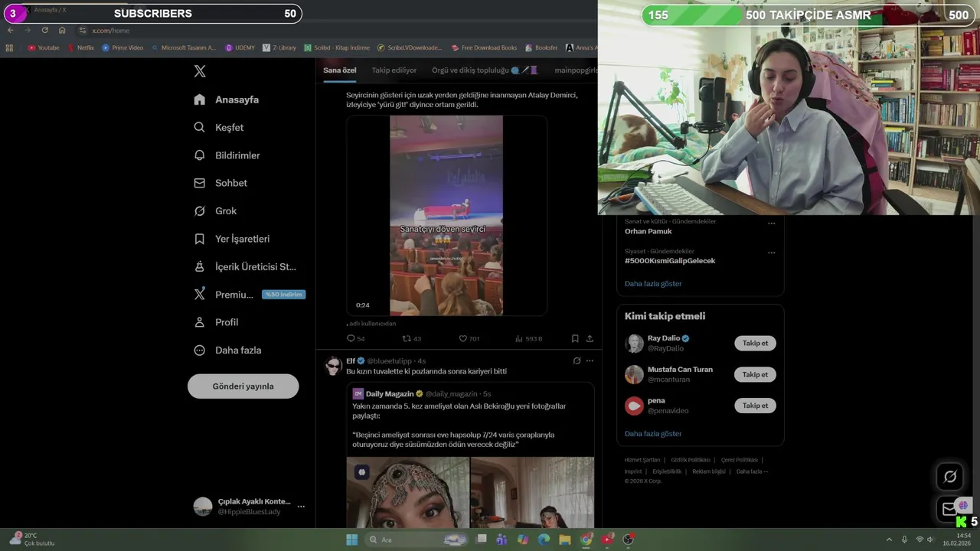Open Hizmet Şartları footer link
The width and height of the screenshot is (980, 551).
click(642, 460)
